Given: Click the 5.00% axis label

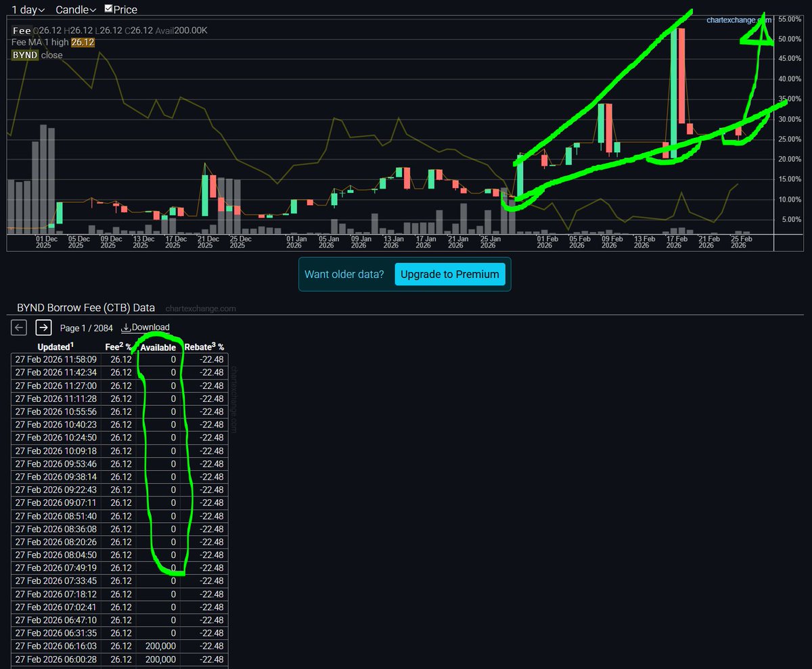Looking at the screenshot, I should (x=792, y=220).
